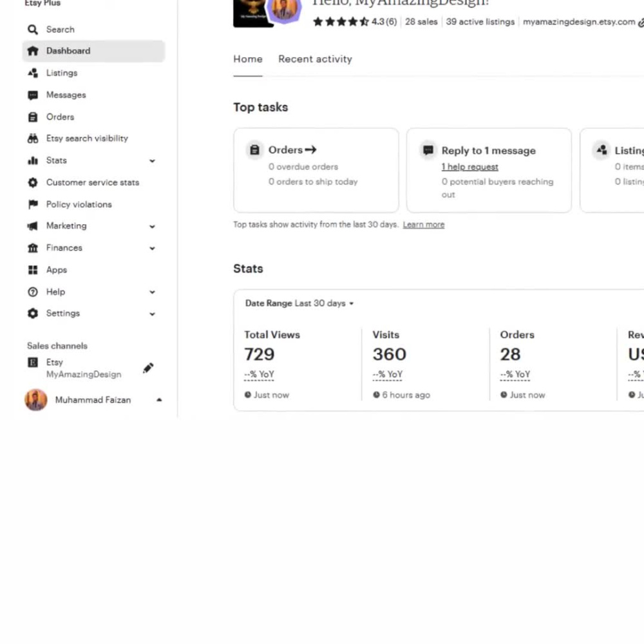Viewport: 644px width, 644px height.
Task: Click the arrow next to Orders in Top tasks
Action: click(311, 149)
